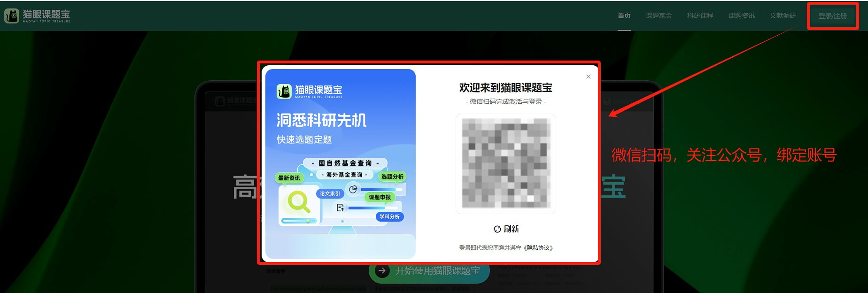Click the 课题申报 green tag
Image resolution: width=868 pixels, height=293 pixels.
(380, 197)
